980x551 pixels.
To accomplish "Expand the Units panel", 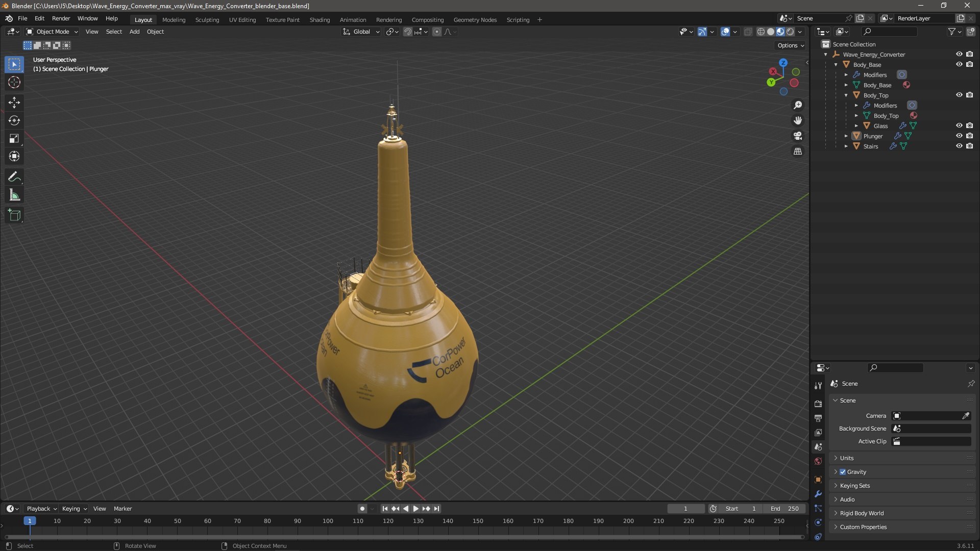I will coord(847,458).
